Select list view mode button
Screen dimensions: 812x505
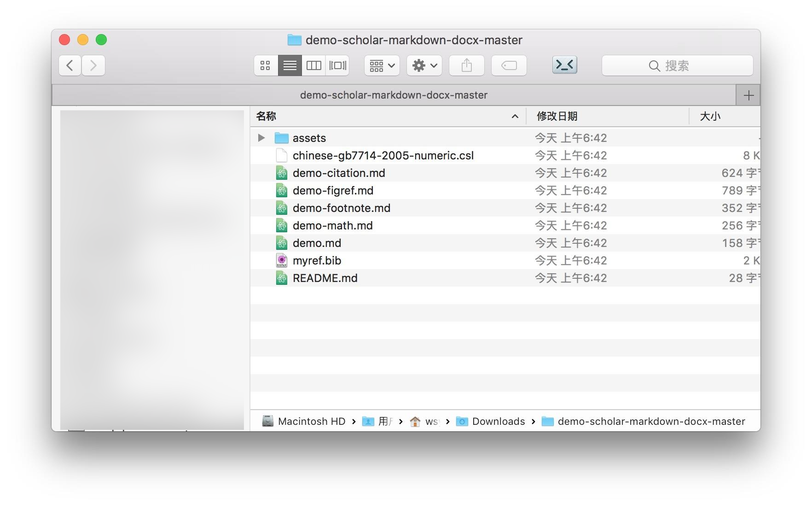coord(290,65)
